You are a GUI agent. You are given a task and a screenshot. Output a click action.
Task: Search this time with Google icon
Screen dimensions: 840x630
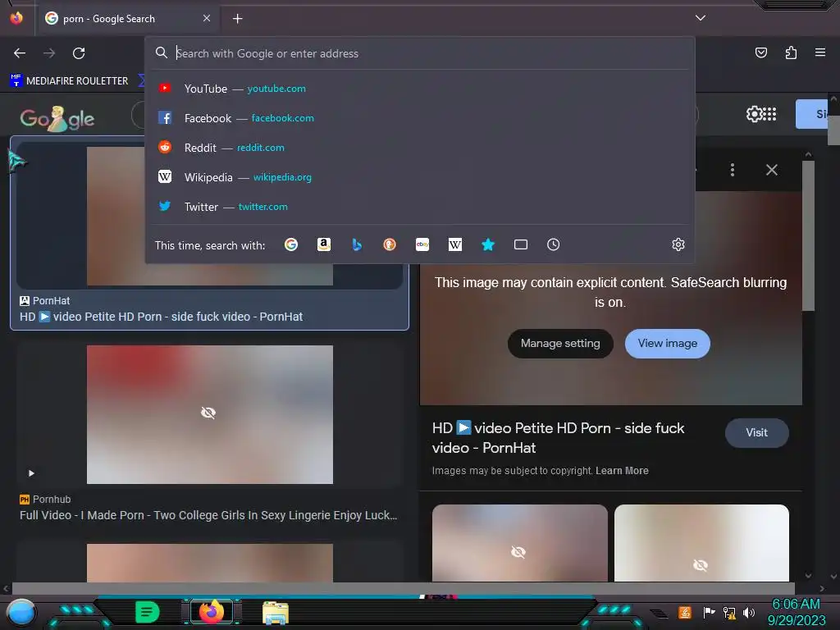[291, 244]
